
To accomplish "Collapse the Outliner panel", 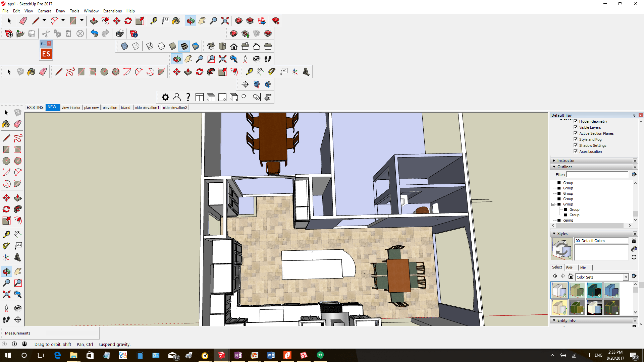I will click(x=554, y=167).
